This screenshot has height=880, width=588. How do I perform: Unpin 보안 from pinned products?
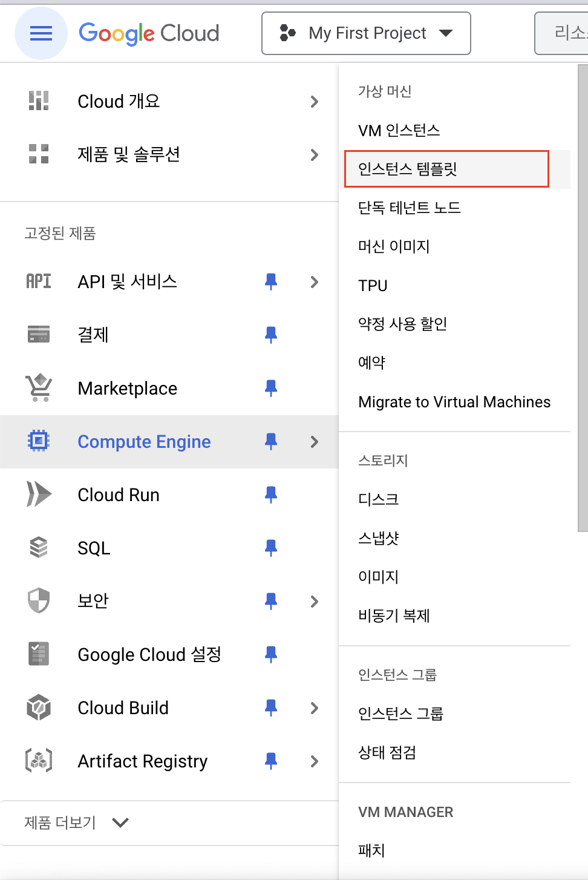coord(271,601)
